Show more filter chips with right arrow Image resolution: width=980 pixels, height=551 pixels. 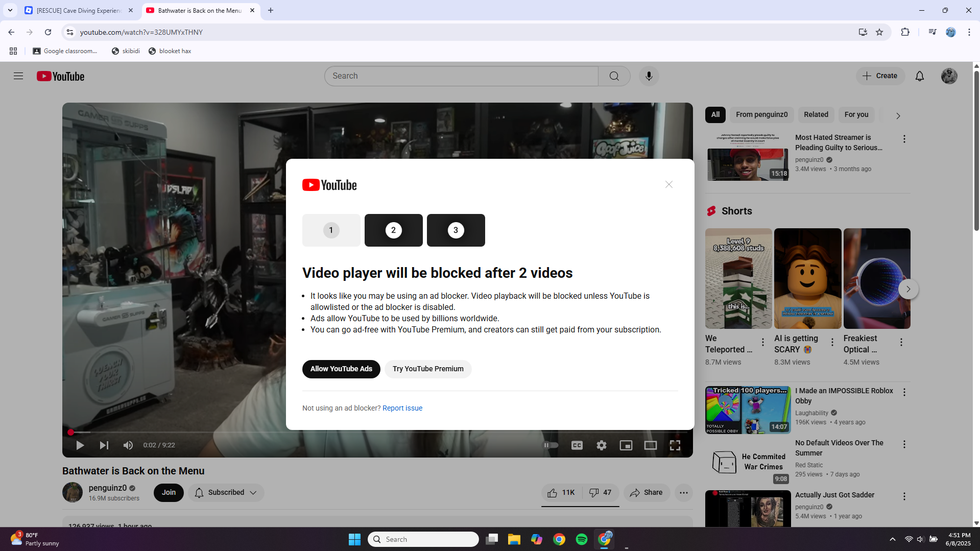(898, 116)
